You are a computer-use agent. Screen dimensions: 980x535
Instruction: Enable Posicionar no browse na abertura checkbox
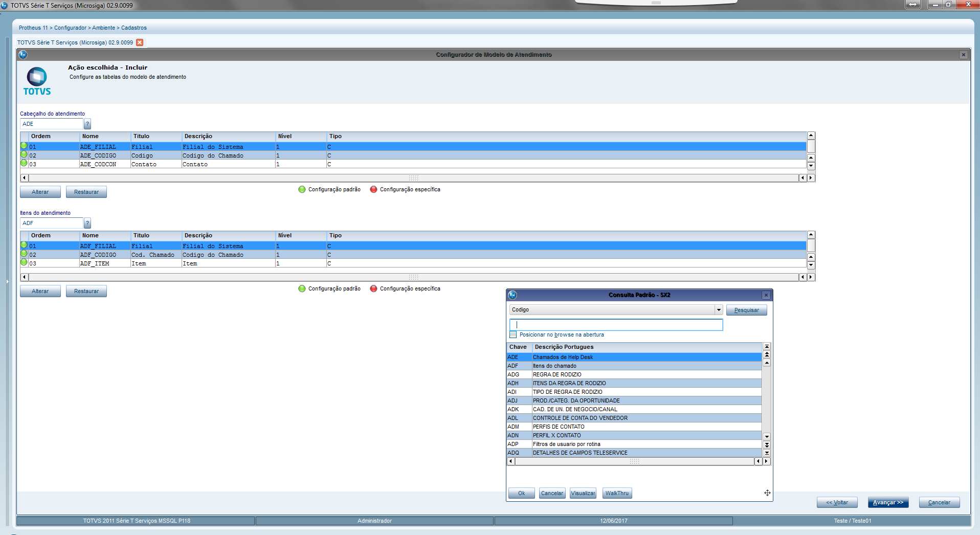click(x=513, y=335)
